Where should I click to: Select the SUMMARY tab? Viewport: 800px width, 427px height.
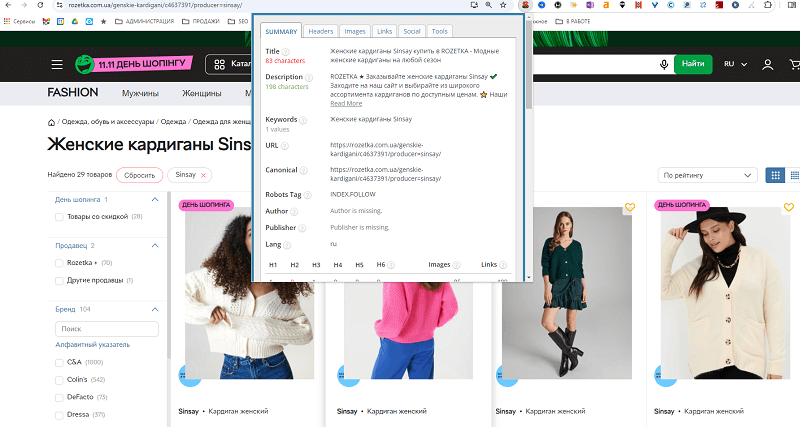click(x=281, y=31)
